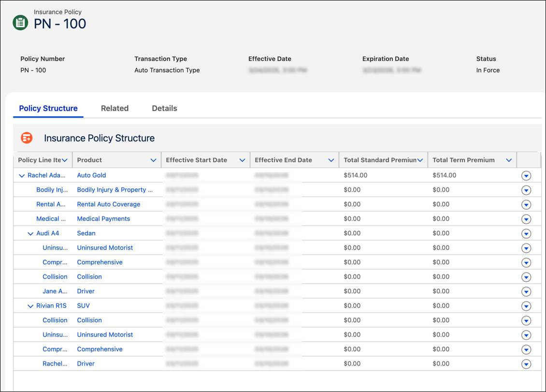The width and height of the screenshot is (546, 392).
Task: Open the Rachel... driver line item link
Action: click(x=55, y=364)
